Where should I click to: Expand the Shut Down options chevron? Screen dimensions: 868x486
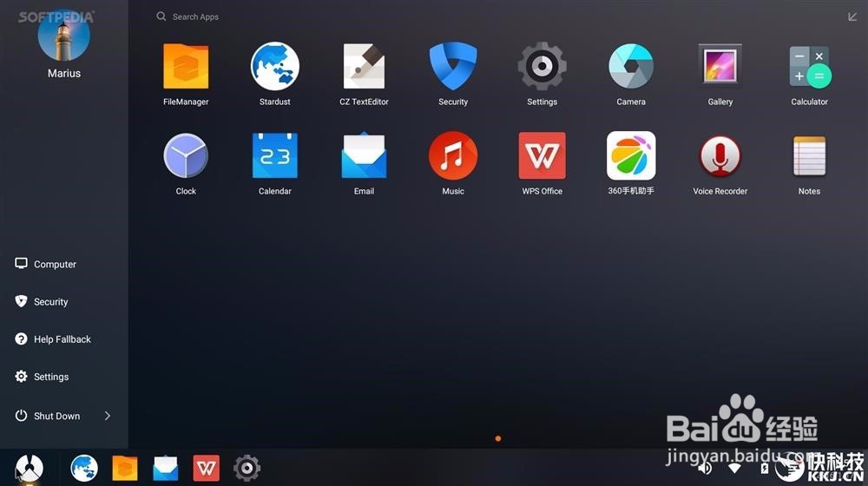click(108, 416)
